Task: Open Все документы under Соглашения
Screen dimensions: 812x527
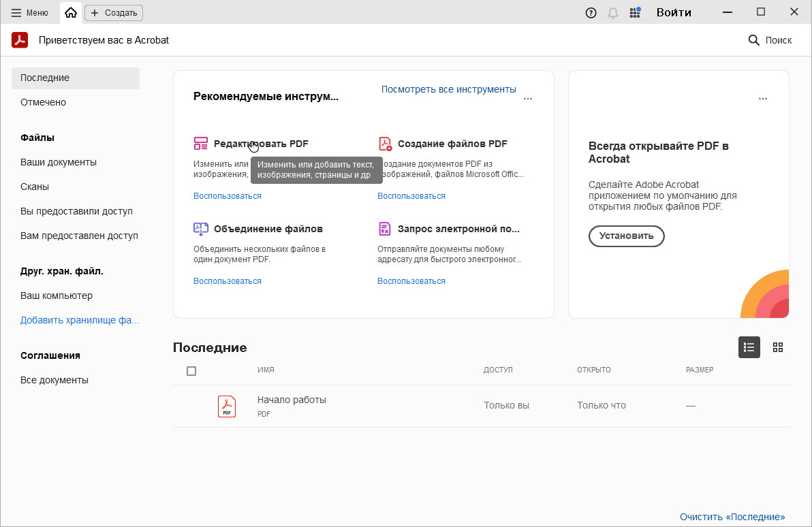Action: point(54,380)
